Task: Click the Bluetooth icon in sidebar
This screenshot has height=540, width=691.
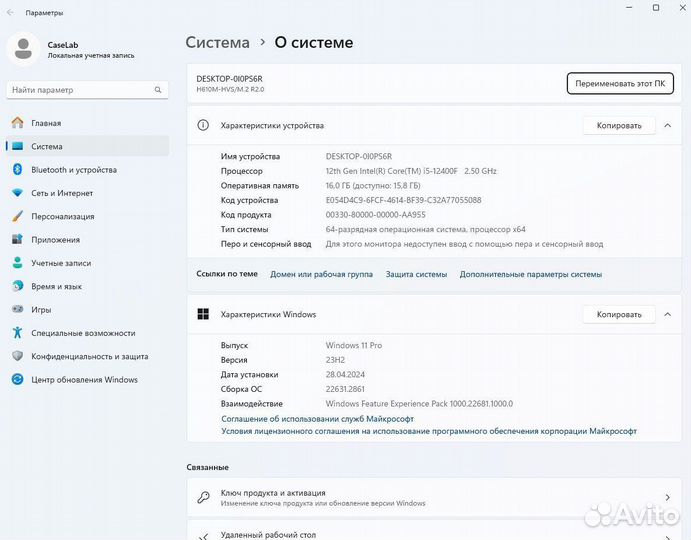Action: 18,170
